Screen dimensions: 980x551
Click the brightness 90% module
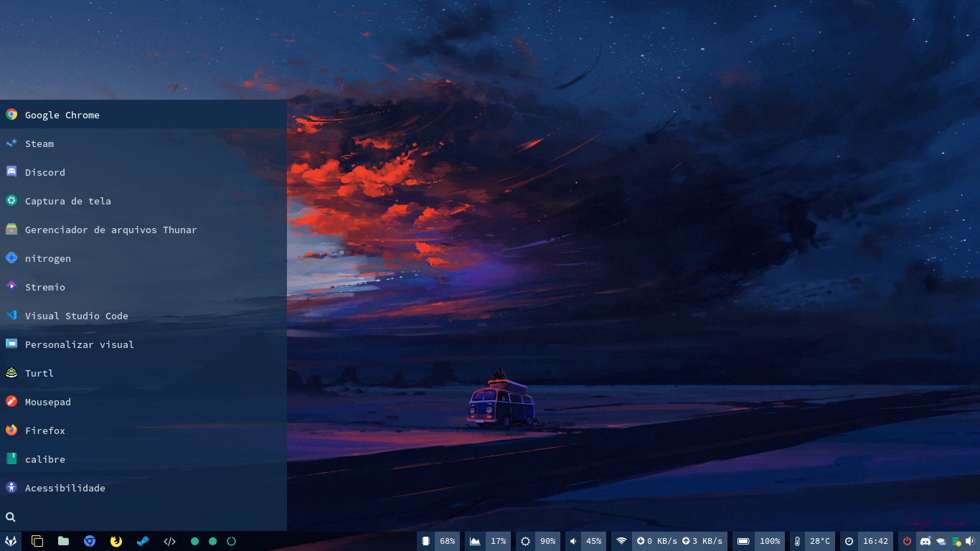click(538, 541)
